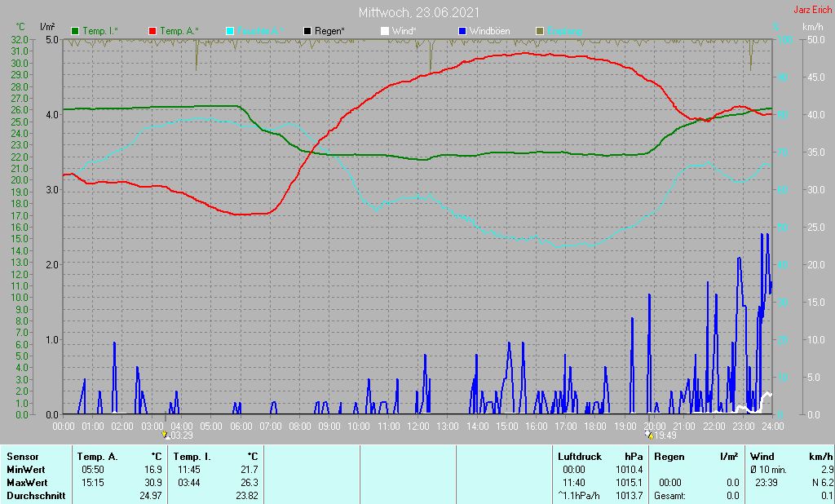Image resolution: width=835 pixels, height=504 pixels.
Task: Click the '05:50' minimum time cell
Action: coord(93,470)
